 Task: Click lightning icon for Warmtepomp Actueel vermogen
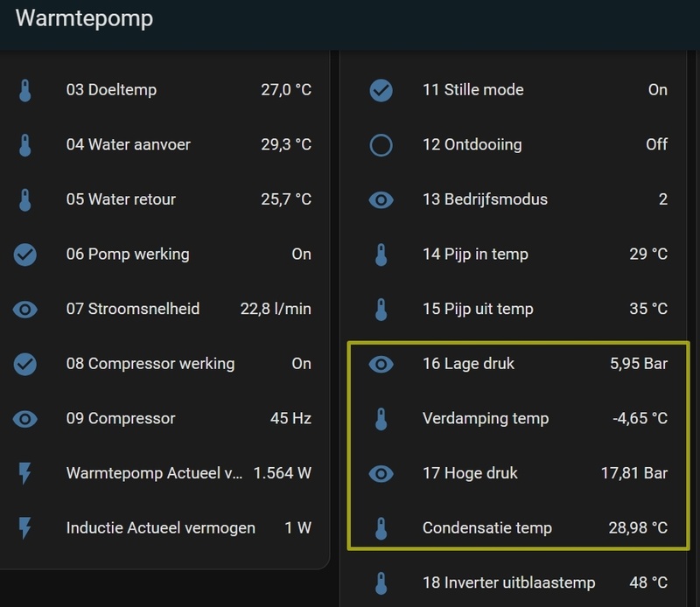25,473
